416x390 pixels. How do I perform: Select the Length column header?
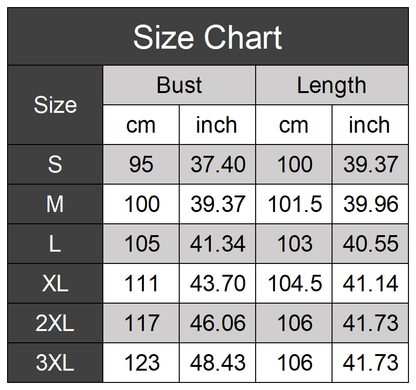tap(332, 85)
